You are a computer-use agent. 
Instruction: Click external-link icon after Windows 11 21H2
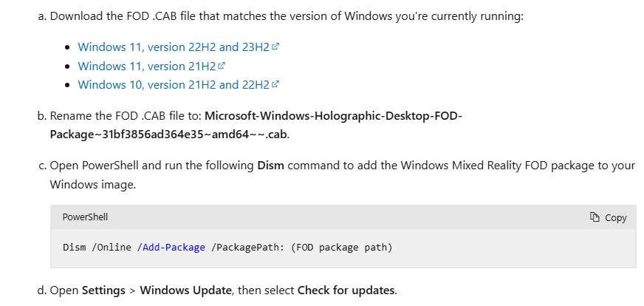(221, 66)
